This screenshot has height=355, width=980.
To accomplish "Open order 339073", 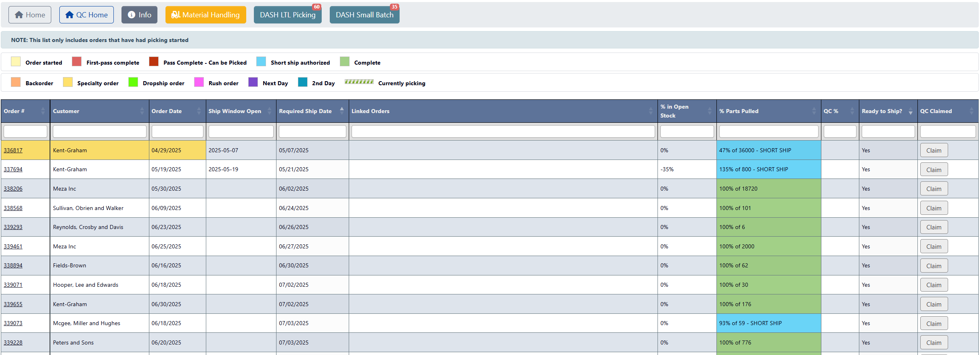I will [13, 323].
